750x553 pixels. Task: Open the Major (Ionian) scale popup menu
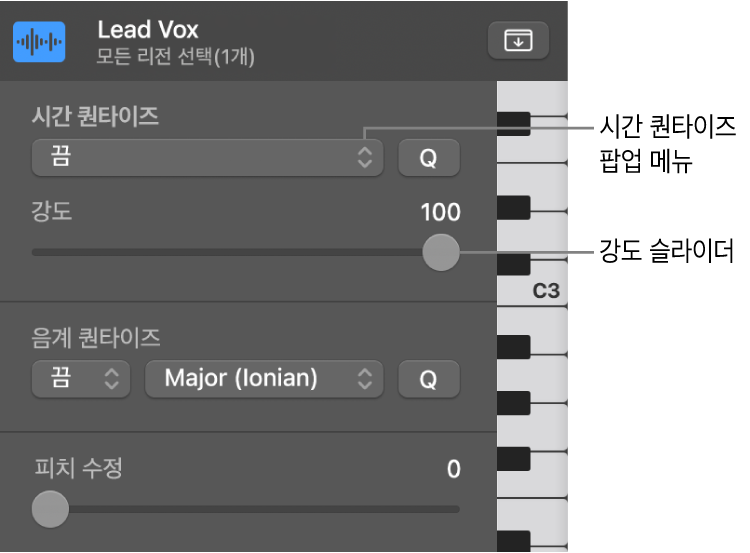click(264, 379)
